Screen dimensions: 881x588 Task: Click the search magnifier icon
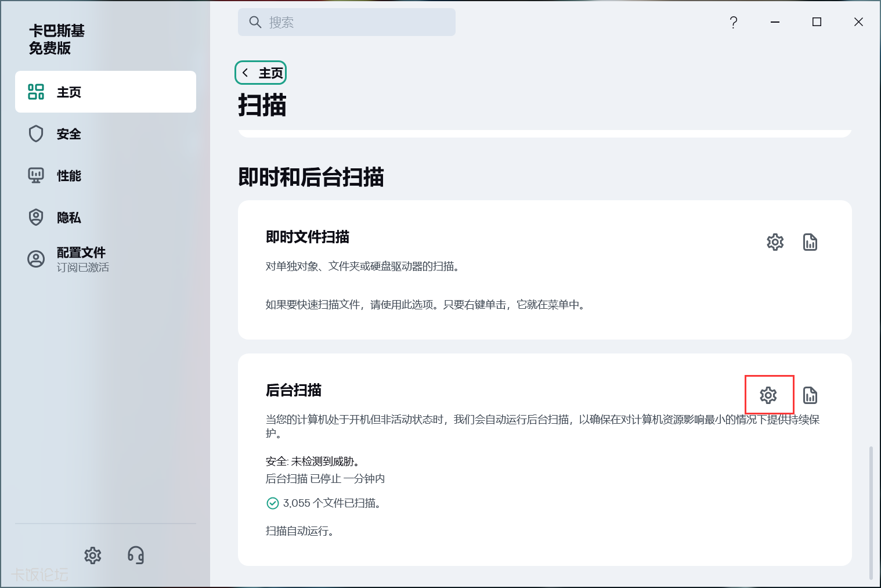pyautogui.click(x=255, y=22)
